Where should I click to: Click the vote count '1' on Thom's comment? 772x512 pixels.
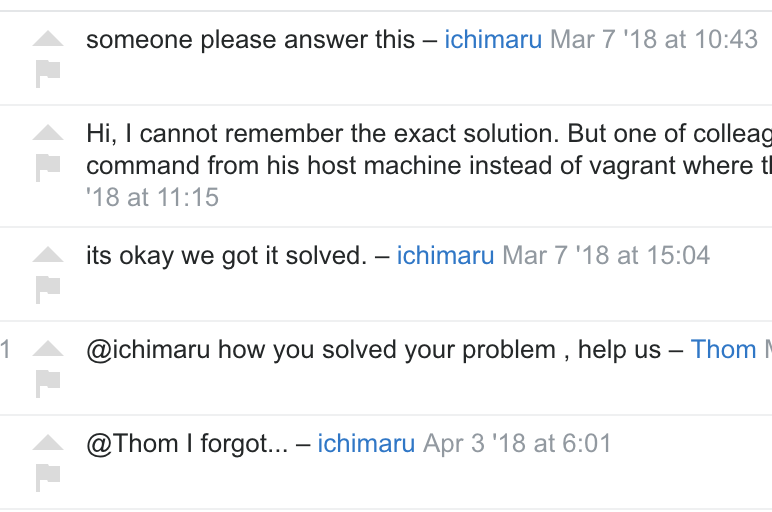[4, 350]
